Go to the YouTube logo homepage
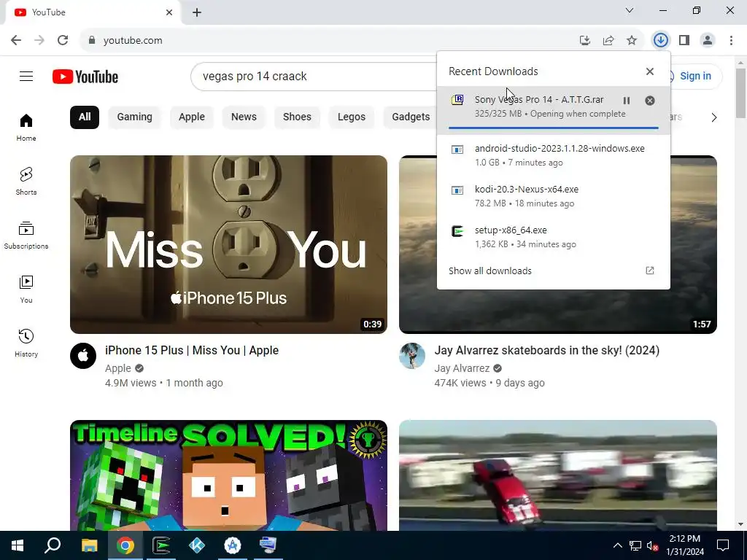Screen dimensions: 747x560 coord(85,77)
